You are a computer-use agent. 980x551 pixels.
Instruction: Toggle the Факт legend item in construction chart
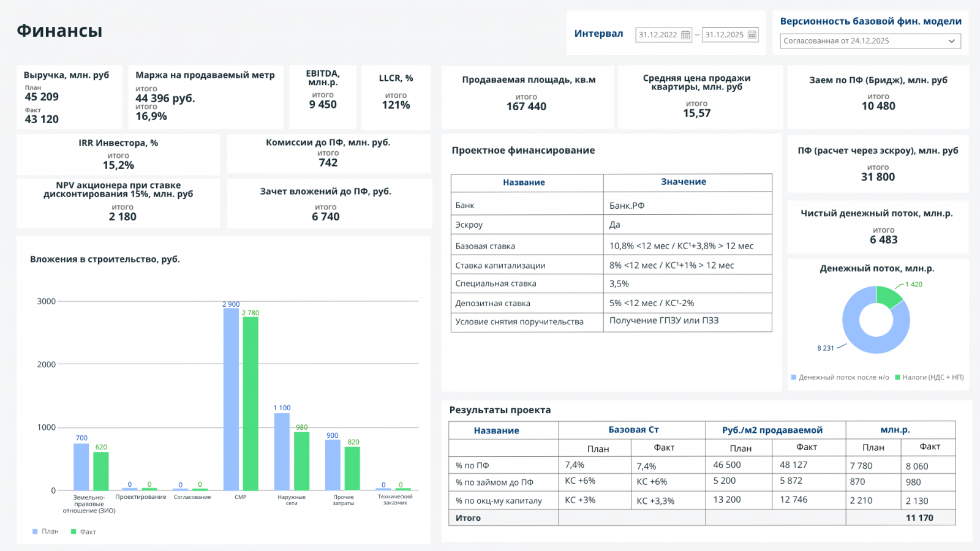pos(83,531)
